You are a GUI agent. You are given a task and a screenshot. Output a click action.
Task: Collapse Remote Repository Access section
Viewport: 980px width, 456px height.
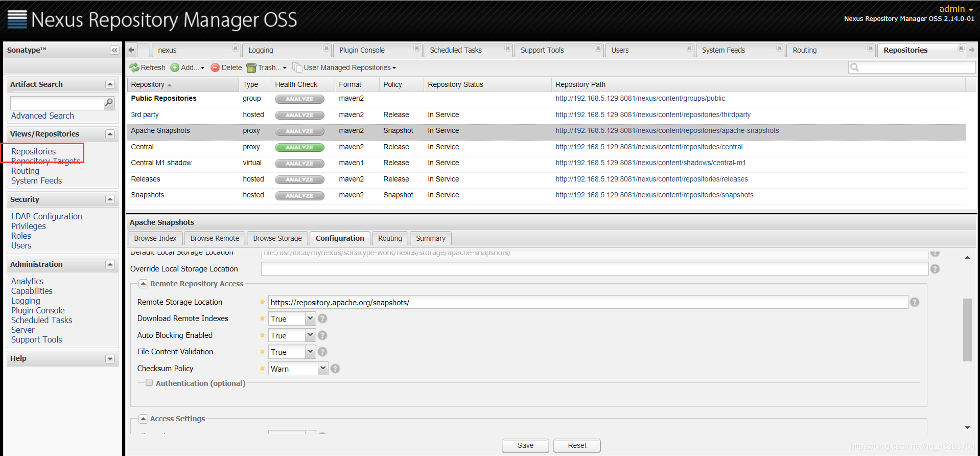coord(144,284)
